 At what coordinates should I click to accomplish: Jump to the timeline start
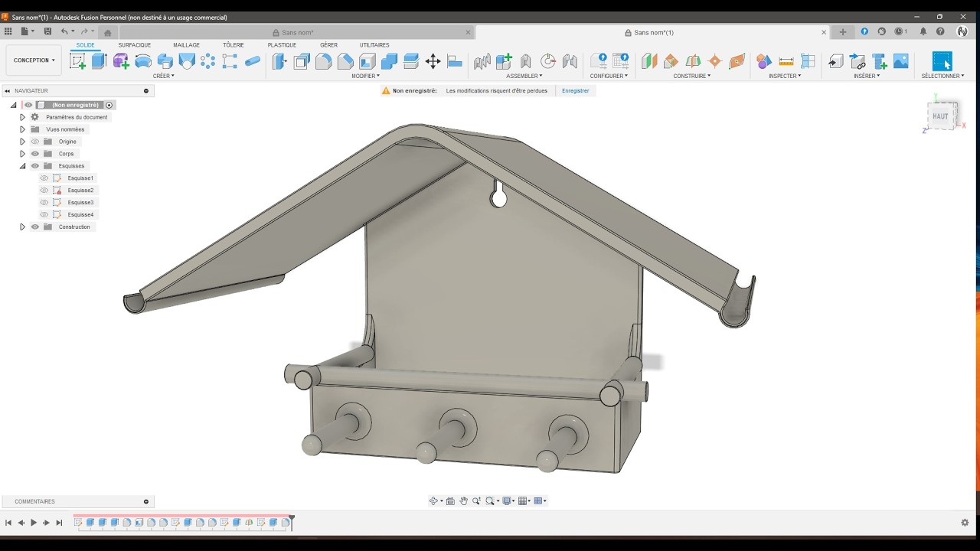8,523
